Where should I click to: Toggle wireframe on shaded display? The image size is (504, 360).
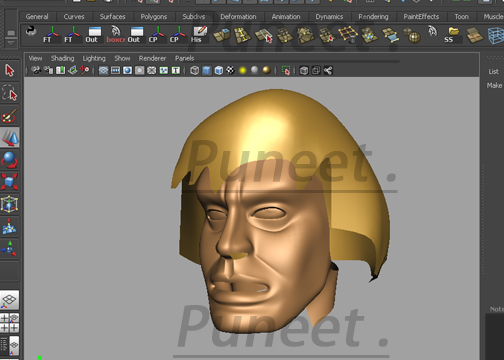pos(219,70)
